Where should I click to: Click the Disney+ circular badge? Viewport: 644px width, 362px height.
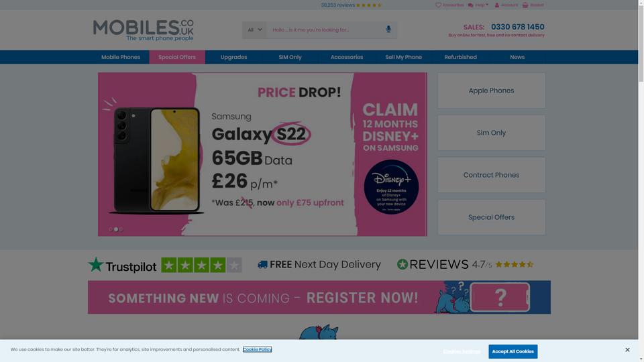[x=391, y=187]
